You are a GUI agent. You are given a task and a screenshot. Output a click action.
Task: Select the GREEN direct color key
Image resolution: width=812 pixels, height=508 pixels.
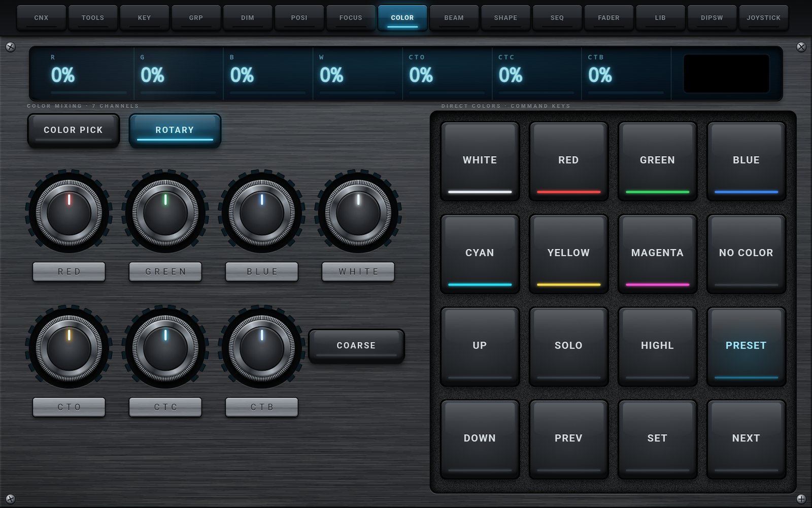coord(657,161)
